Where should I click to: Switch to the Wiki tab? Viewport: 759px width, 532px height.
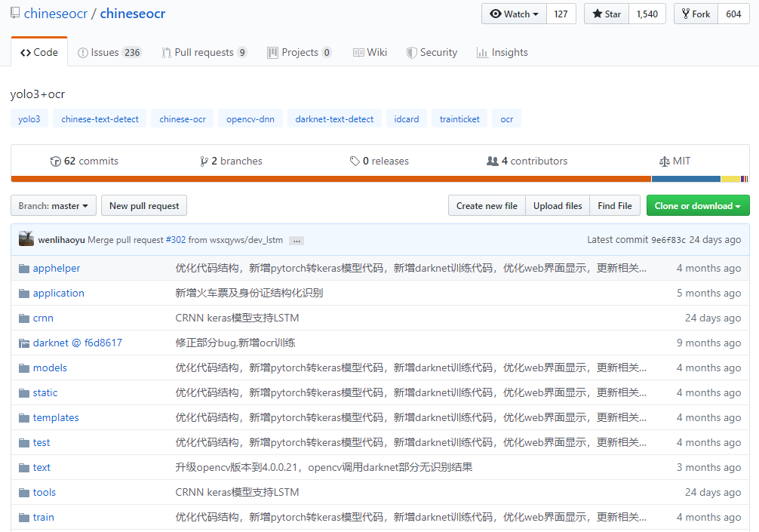(x=370, y=52)
